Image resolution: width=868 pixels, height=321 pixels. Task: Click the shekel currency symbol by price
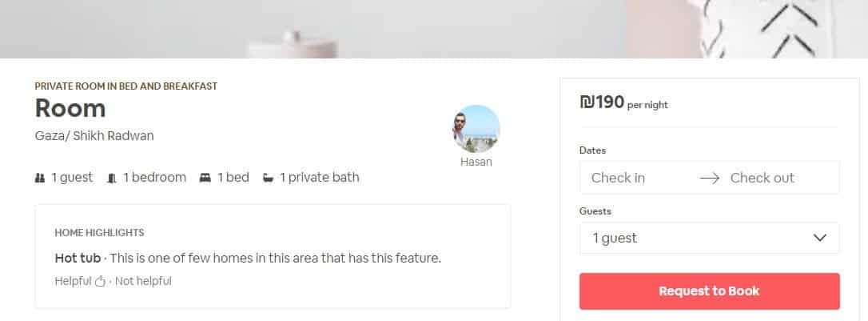point(587,102)
